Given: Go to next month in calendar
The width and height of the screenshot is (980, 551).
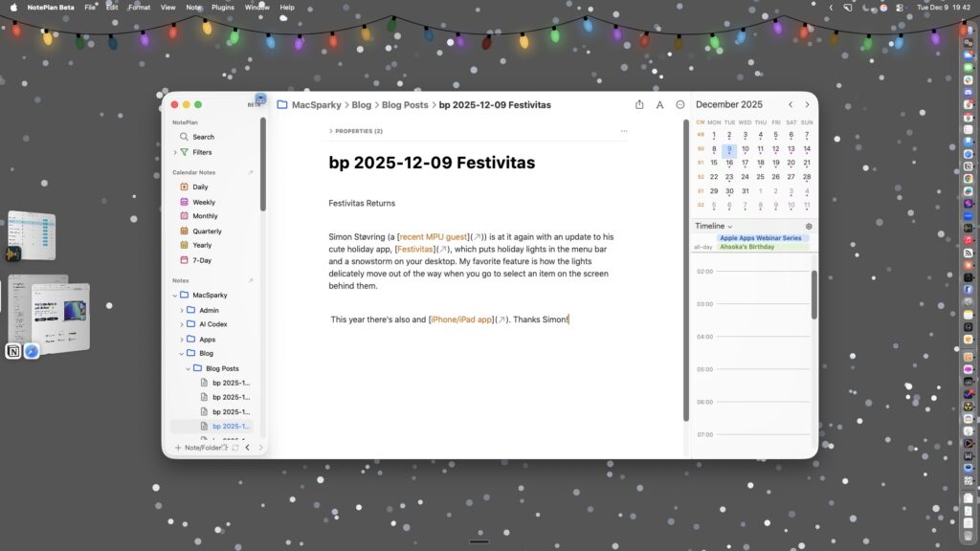Looking at the screenshot, I should click(807, 105).
